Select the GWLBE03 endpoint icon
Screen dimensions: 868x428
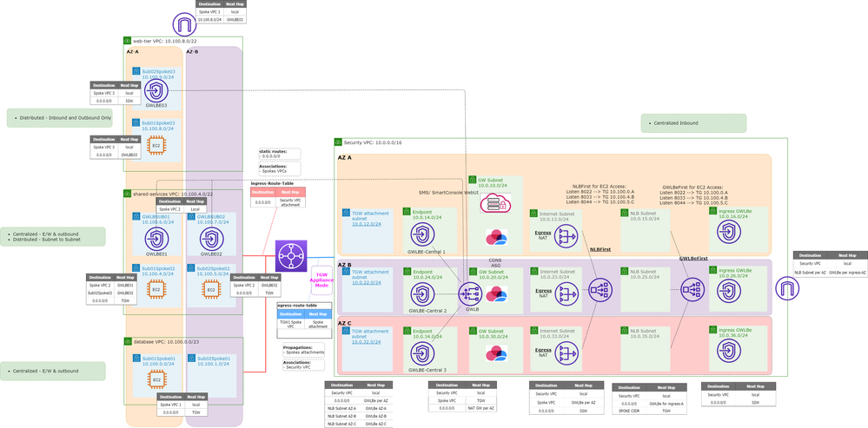[156, 90]
